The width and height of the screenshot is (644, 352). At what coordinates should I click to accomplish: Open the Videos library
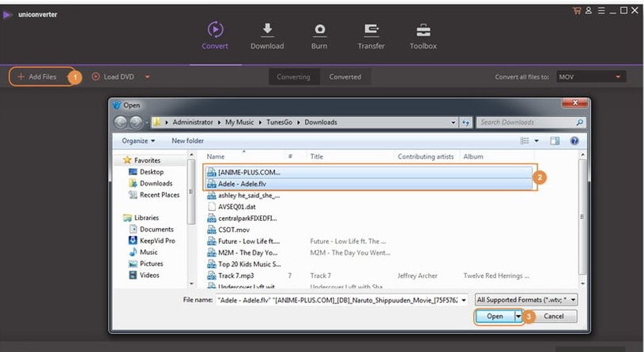(x=144, y=275)
